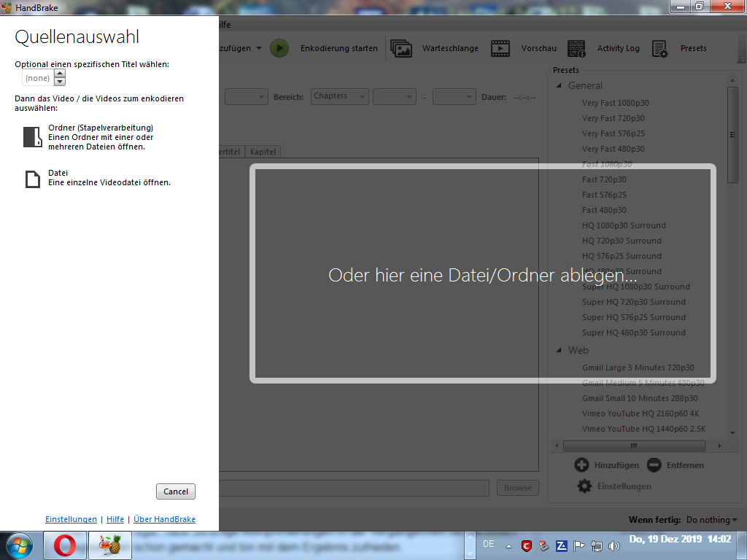Select the Fast 480p30 preset
This screenshot has height=560, width=747.
pos(604,210)
